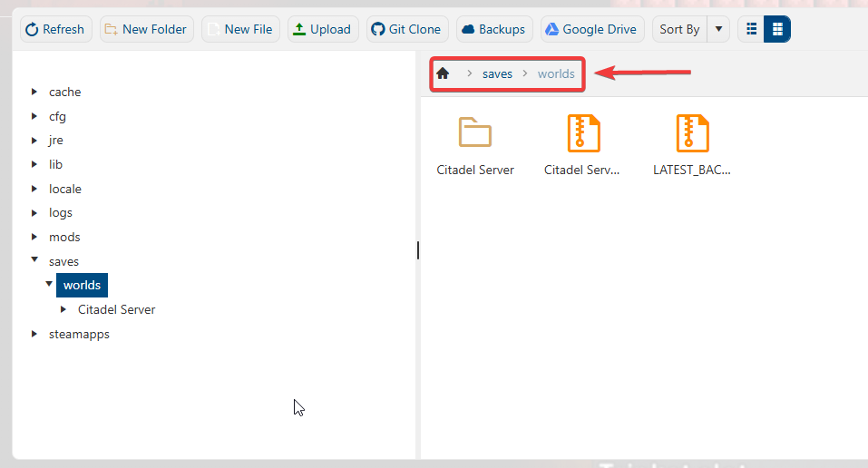Create a New File
The width and height of the screenshot is (868, 468).
tap(240, 29)
